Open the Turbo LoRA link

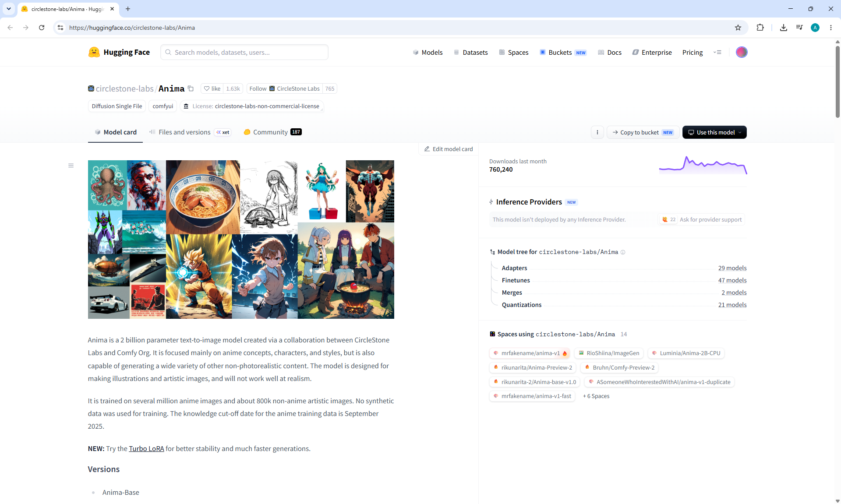click(x=146, y=448)
